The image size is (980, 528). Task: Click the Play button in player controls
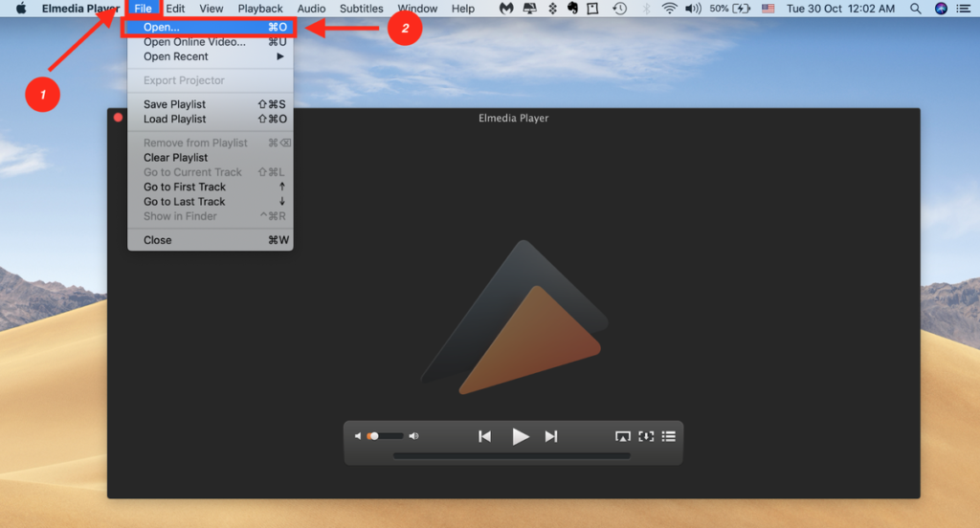pyautogui.click(x=520, y=436)
